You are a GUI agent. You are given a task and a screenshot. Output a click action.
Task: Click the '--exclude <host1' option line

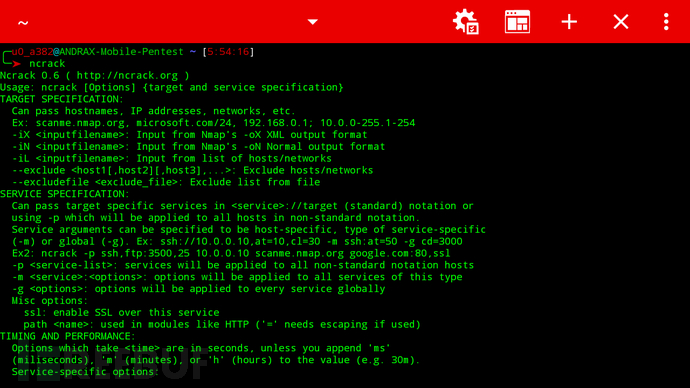click(x=192, y=170)
